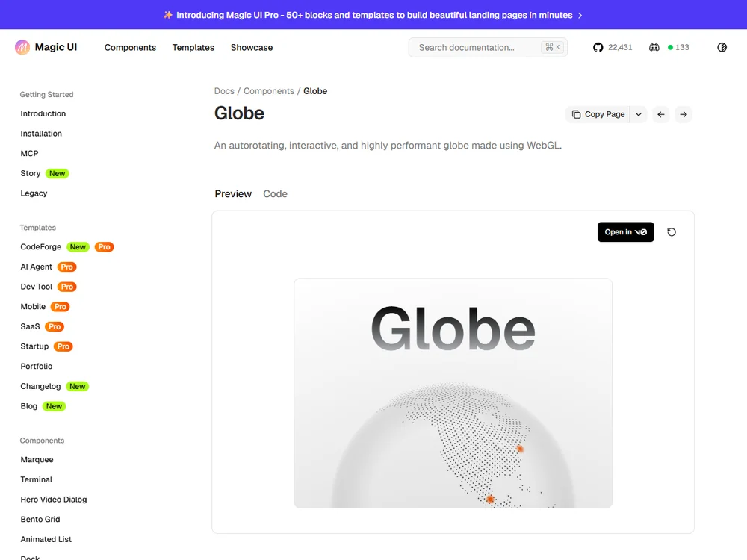Open the Hero Video Dialog component
The height and width of the screenshot is (560, 747).
pos(53,500)
